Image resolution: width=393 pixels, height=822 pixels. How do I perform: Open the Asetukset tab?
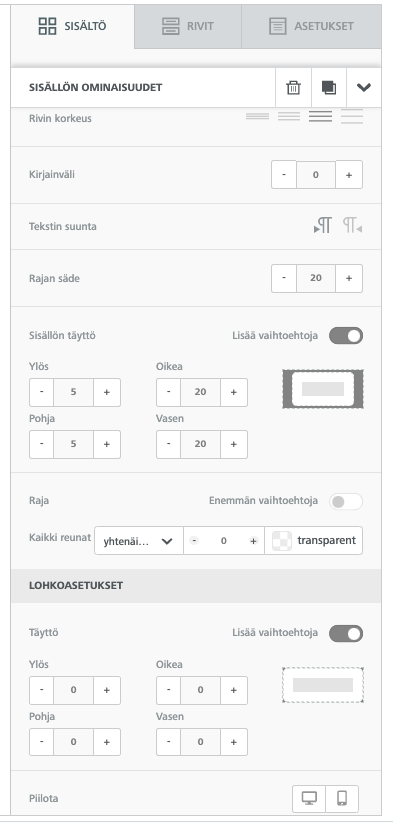coord(311,26)
